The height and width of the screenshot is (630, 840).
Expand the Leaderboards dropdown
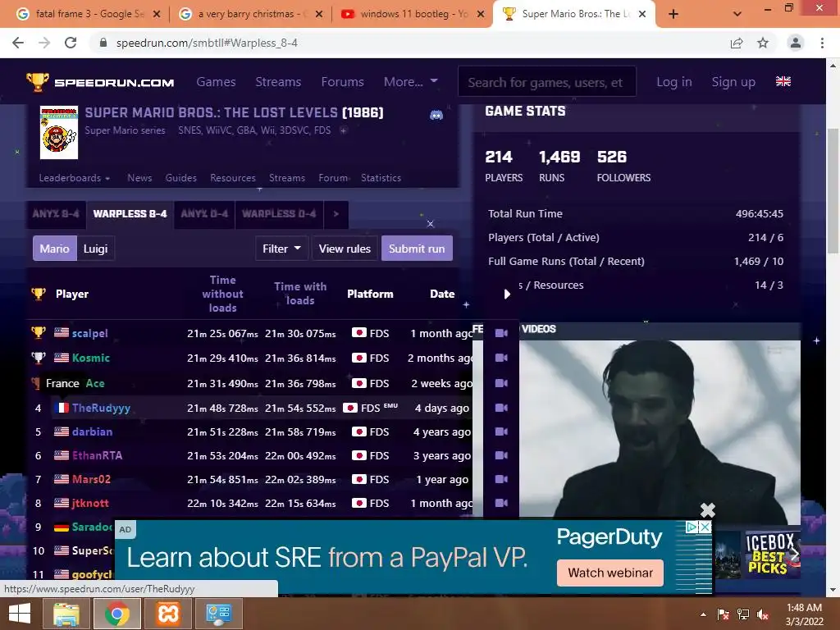(75, 178)
